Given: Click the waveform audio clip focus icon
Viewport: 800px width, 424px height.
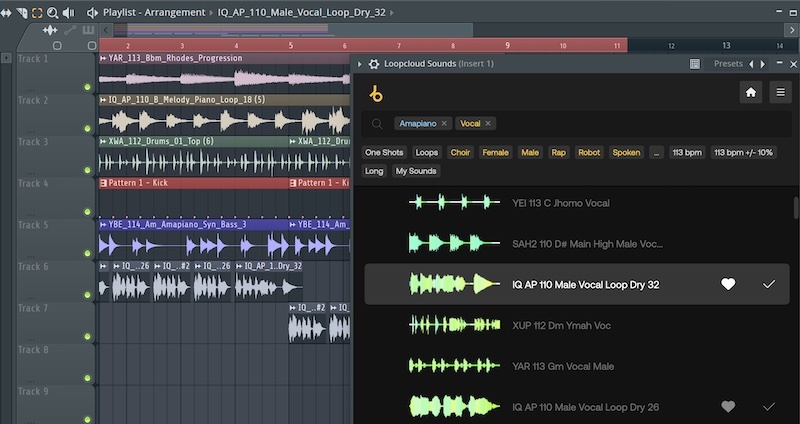Looking at the screenshot, I should [50, 31].
